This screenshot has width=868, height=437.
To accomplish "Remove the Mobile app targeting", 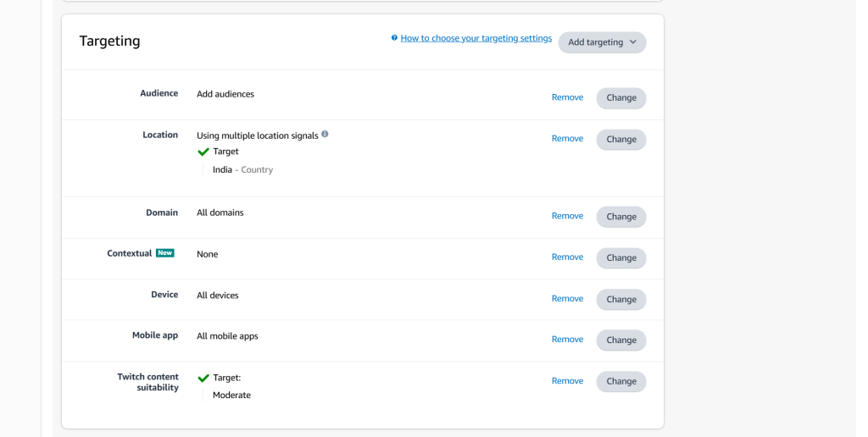I will (x=567, y=339).
